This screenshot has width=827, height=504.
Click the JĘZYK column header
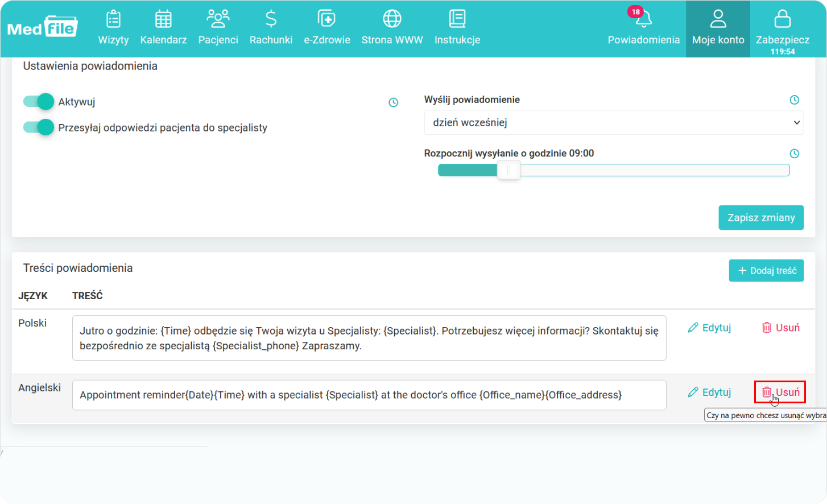point(33,296)
